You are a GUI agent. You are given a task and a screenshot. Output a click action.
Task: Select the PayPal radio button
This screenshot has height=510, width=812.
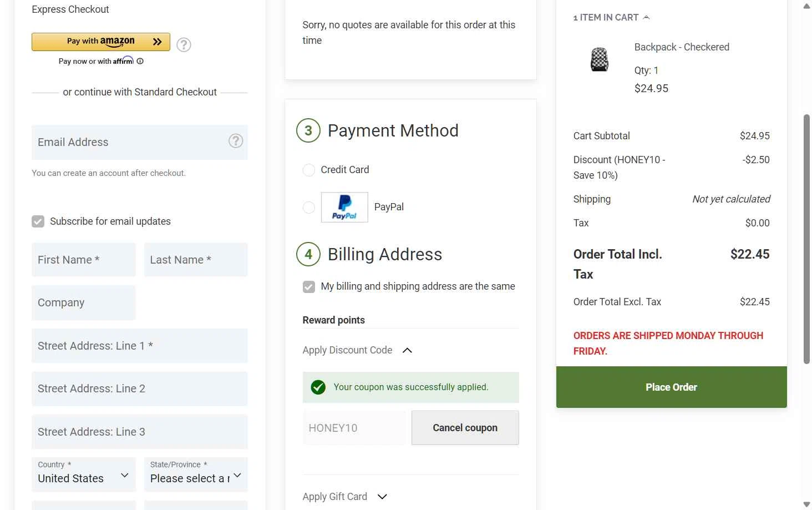point(309,207)
